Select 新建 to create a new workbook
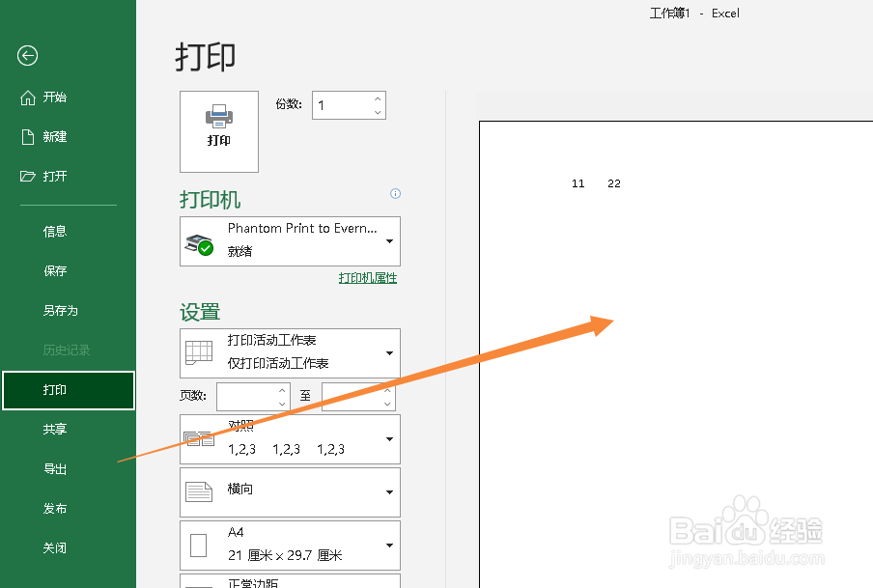This screenshot has height=588, width=873. pyautogui.click(x=55, y=136)
